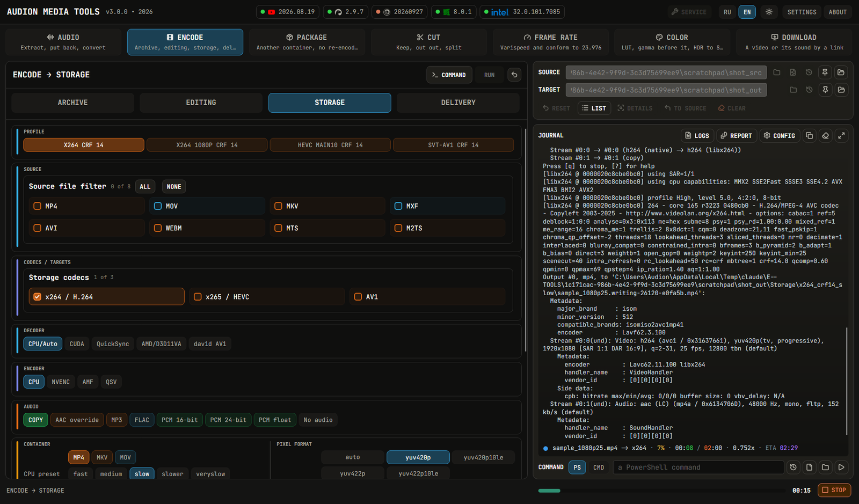The height and width of the screenshot is (504, 859).
Task: Select the yuv422p pixel format
Action: pyautogui.click(x=352, y=473)
